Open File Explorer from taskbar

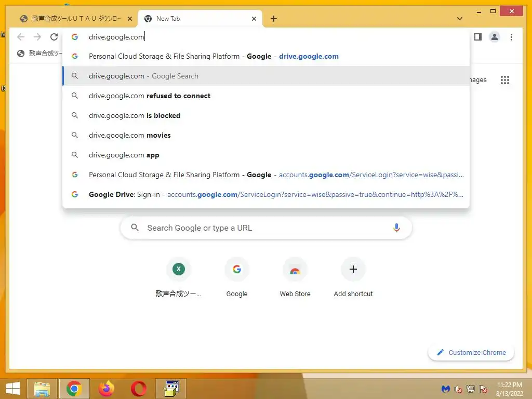pos(42,389)
